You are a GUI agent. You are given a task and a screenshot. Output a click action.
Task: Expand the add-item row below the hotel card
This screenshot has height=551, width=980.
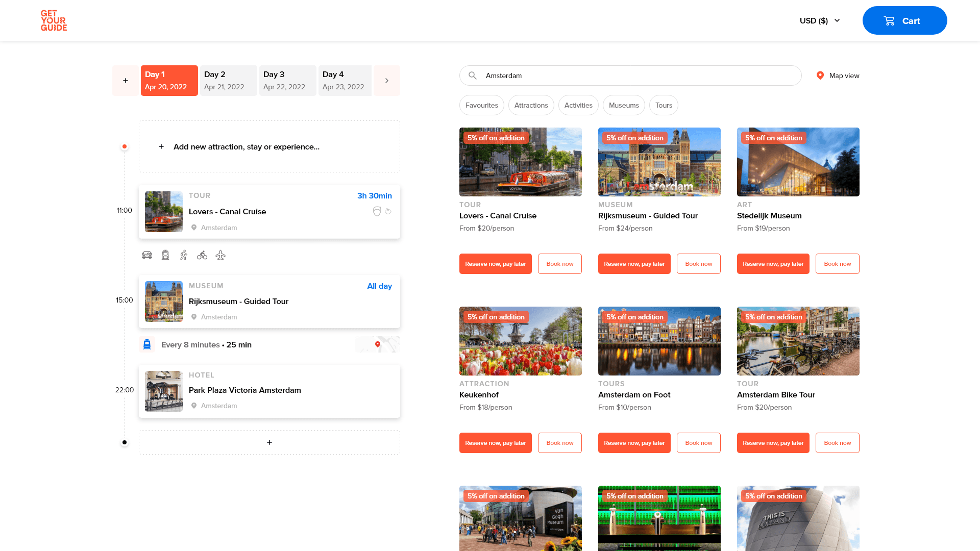269,442
